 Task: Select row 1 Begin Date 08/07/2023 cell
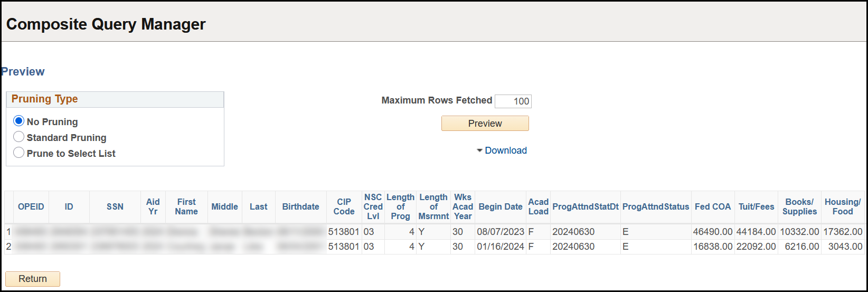pyautogui.click(x=500, y=232)
